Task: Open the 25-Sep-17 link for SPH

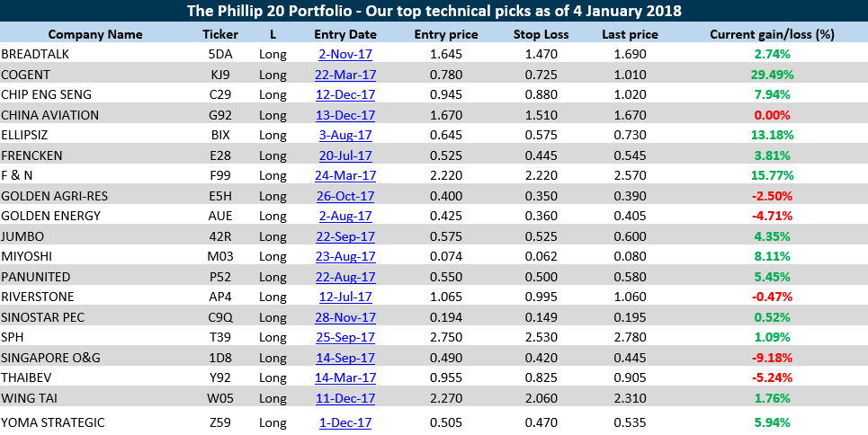Action: (x=345, y=337)
